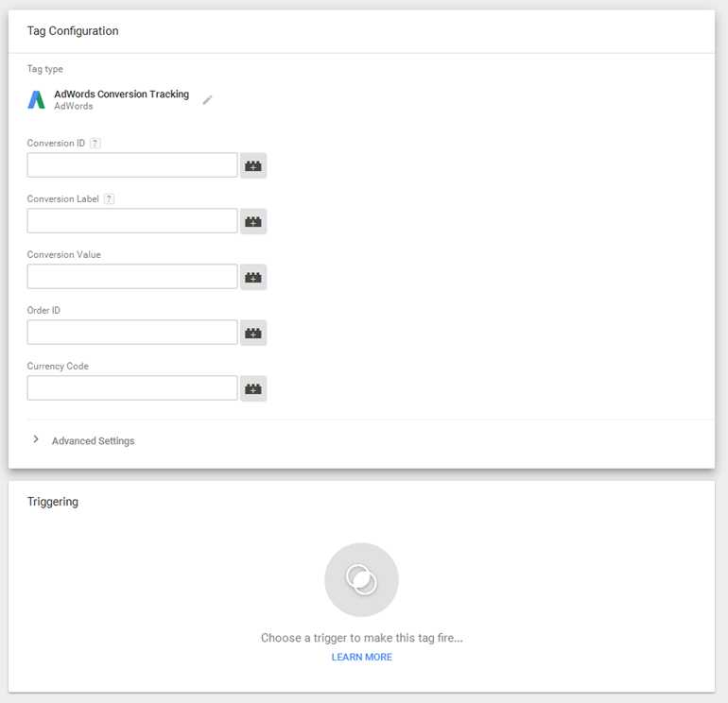Click the AdWords logo icon
Image resolution: width=728 pixels, height=703 pixels.
(x=36, y=100)
